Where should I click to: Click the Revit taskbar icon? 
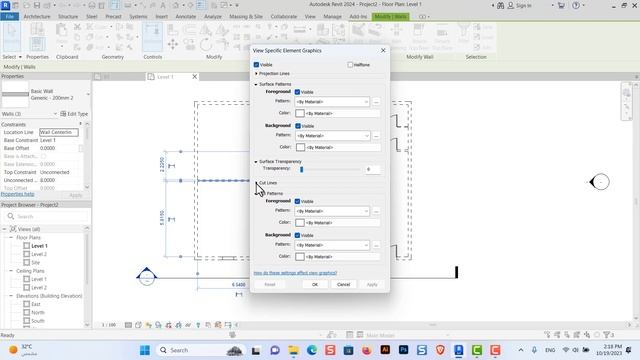(458, 350)
